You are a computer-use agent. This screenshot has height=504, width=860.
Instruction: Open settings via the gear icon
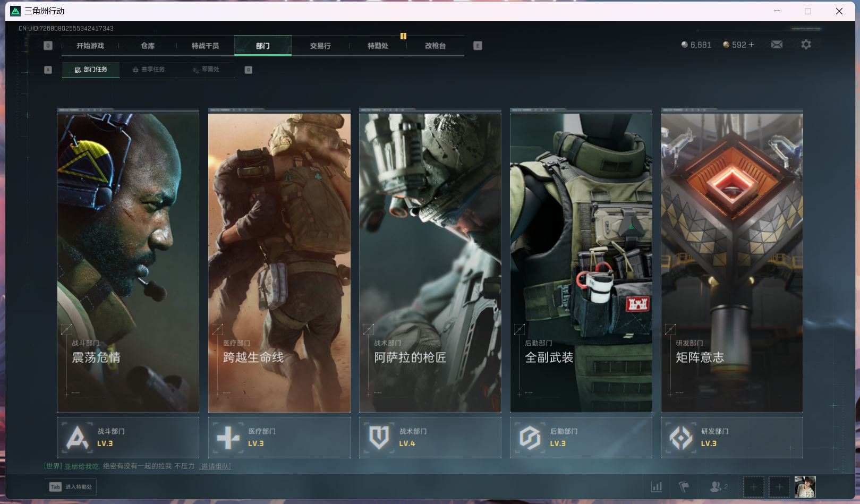tap(806, 45)
